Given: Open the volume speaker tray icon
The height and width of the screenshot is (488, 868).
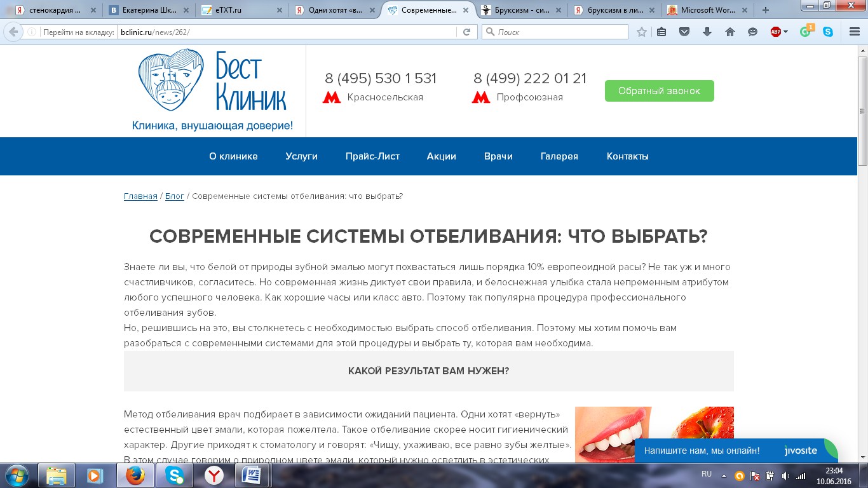Looking at the screenshot, I should pos(786,476).
